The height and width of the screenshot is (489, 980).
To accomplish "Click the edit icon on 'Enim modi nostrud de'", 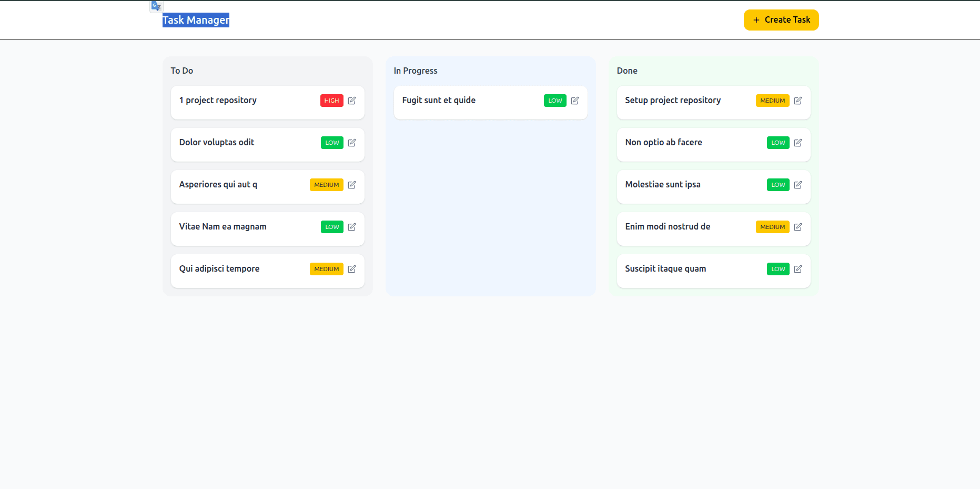I will (x=798, y=227).
